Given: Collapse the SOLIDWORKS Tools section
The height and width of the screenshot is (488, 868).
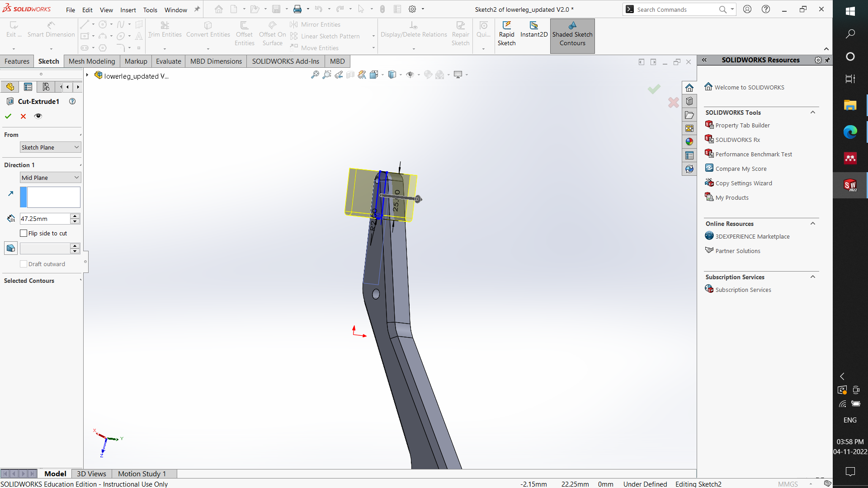Looking at the screenshot, I should 812,112.
